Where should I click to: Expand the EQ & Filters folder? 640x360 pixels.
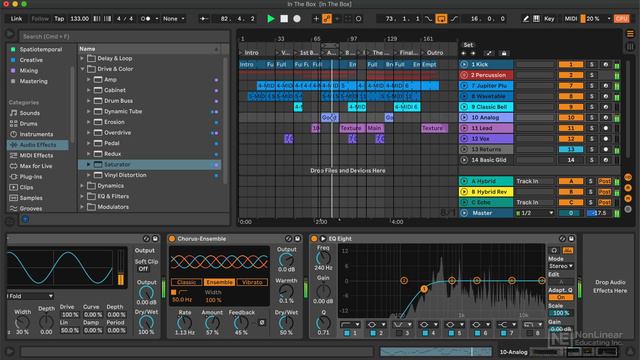point(82,196)
